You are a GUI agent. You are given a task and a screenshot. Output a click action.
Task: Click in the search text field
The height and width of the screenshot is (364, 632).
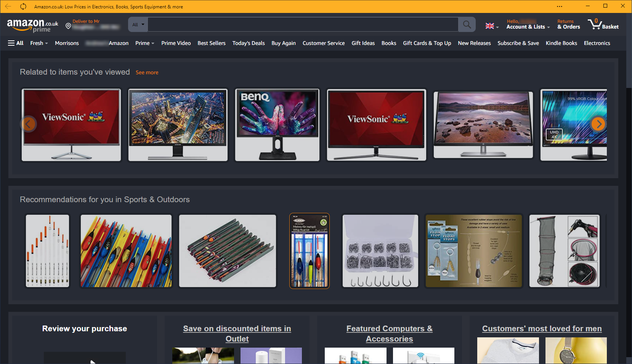pos(303,24)
